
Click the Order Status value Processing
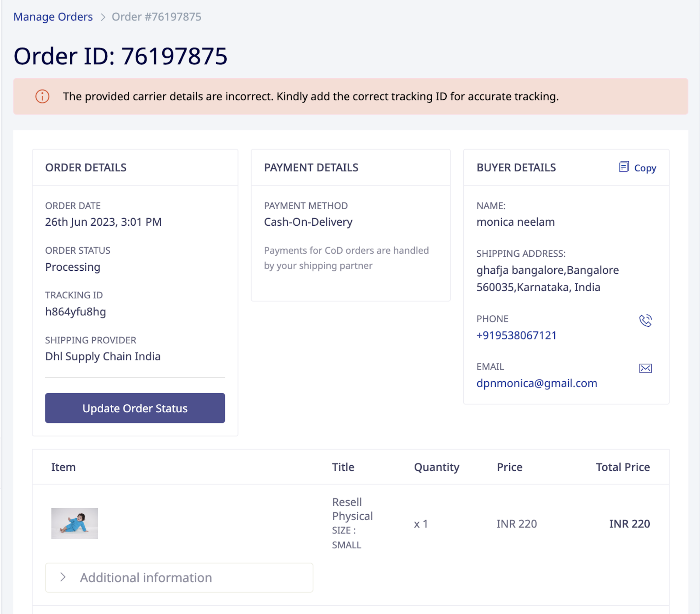[73, 267]
